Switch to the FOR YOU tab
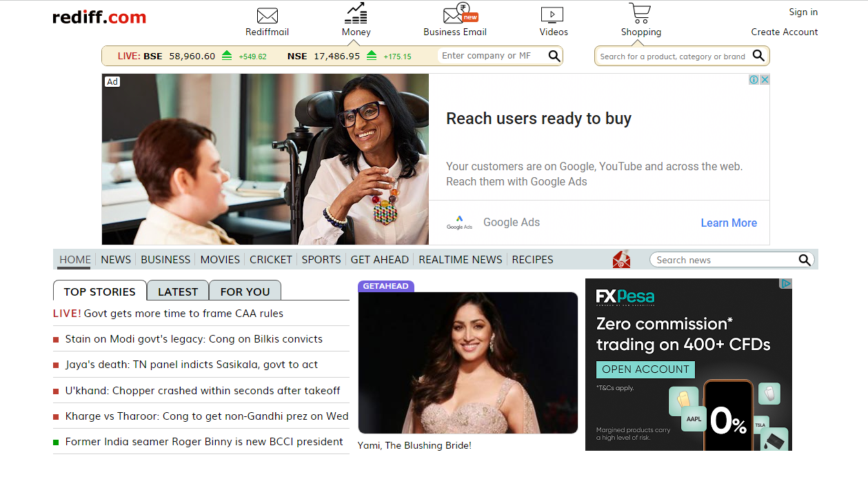 coord(245,291)
